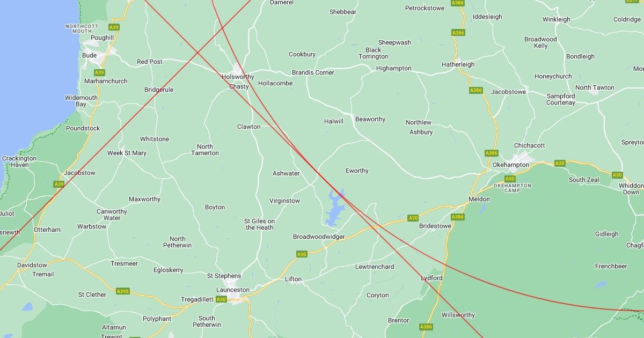Click the Launceston place name
This screenshot has height=338, width=644.
coord(232,290)
